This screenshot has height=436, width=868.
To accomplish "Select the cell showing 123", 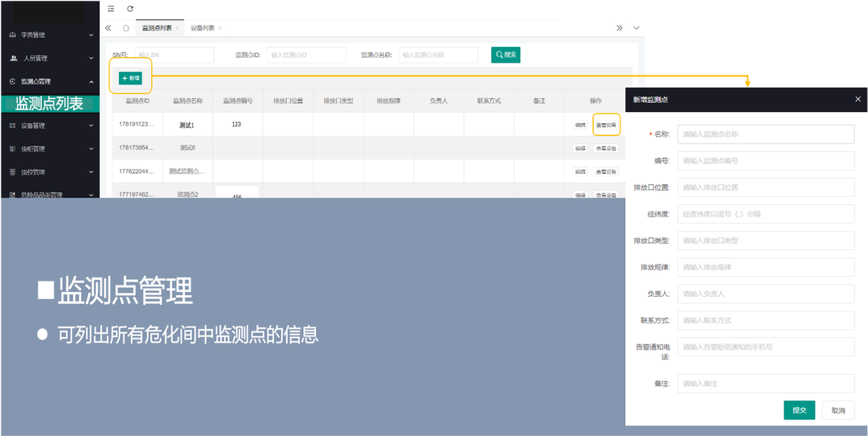I will pos(236,125).
